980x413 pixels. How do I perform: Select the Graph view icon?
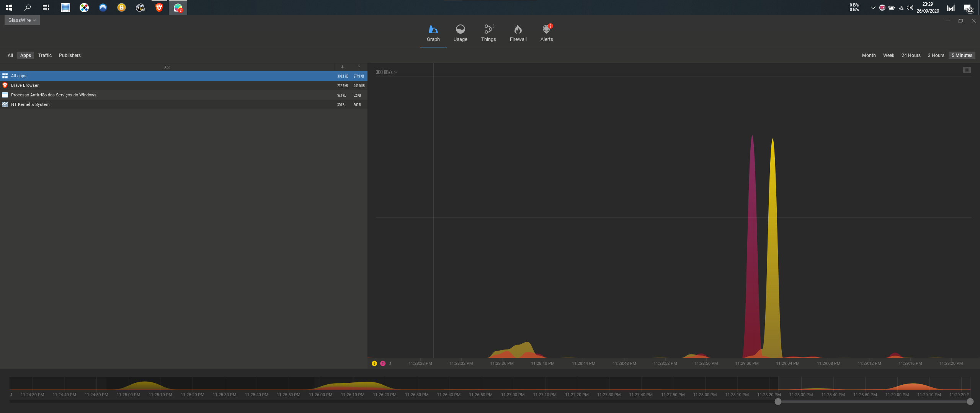coord(433,29)
